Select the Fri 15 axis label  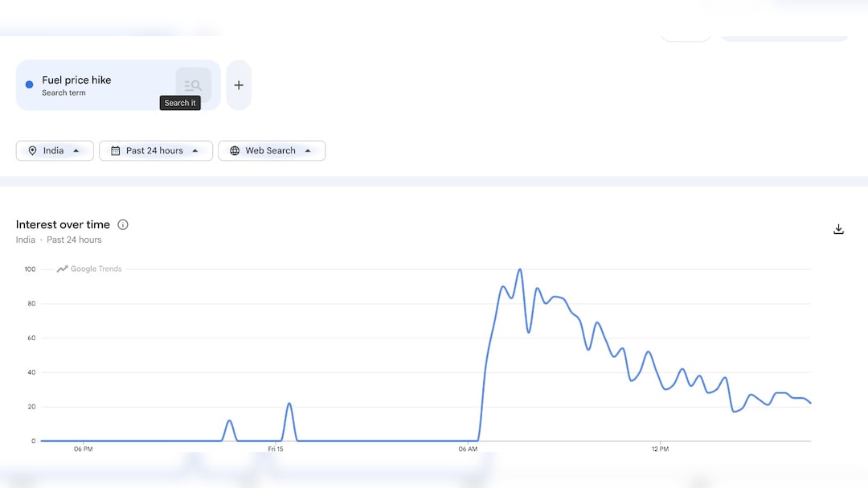(276, 449)
